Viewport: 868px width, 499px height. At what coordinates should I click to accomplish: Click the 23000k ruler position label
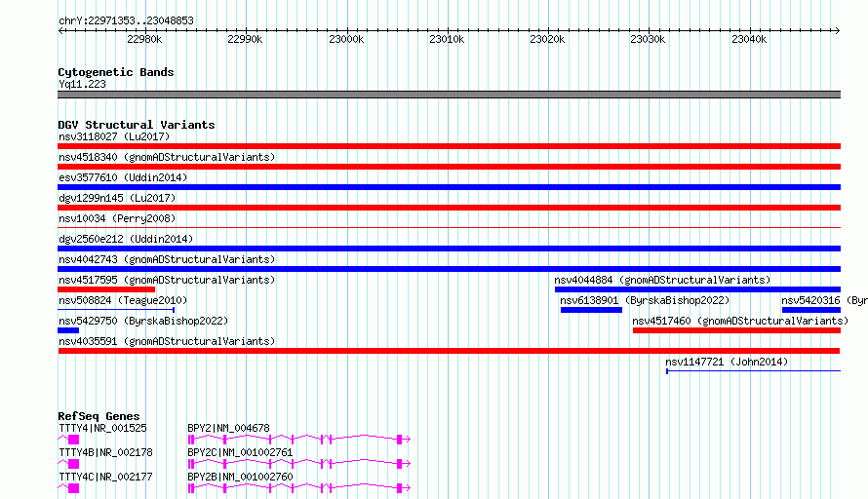(346, 39)
